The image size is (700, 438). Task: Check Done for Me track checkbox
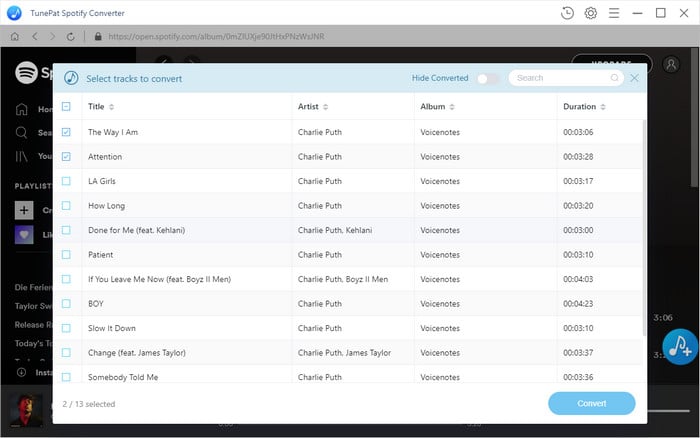(x=66, y=230)
